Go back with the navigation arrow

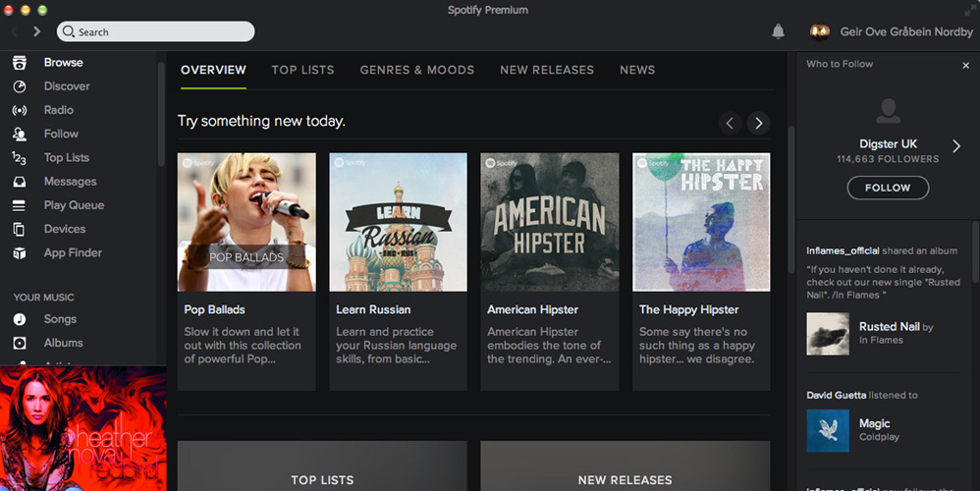[14, 31]
